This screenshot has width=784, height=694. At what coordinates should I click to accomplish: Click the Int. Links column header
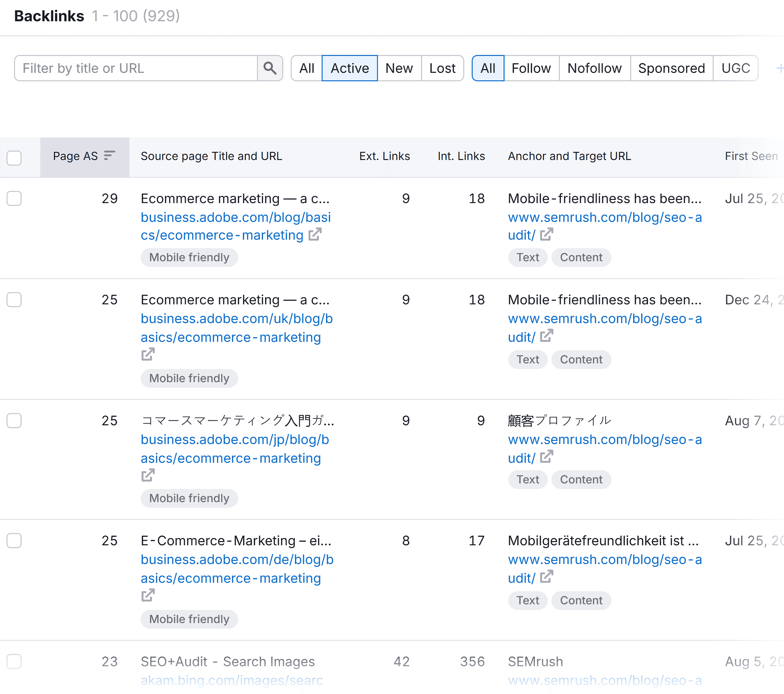[x=461, y=156]
